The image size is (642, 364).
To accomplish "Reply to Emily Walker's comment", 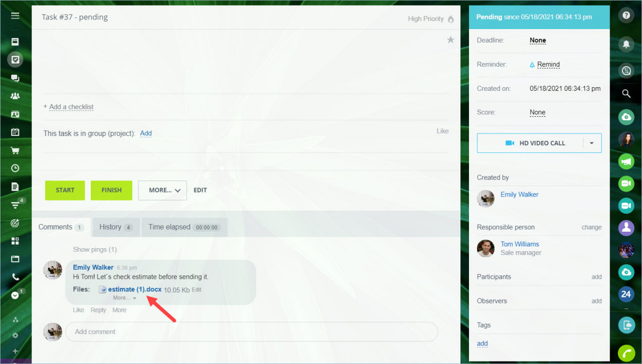I will click(x=98, y=310).
